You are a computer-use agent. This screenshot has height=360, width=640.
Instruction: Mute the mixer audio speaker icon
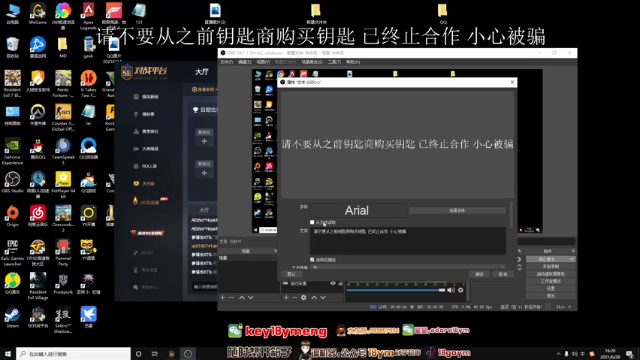point(451,290)
